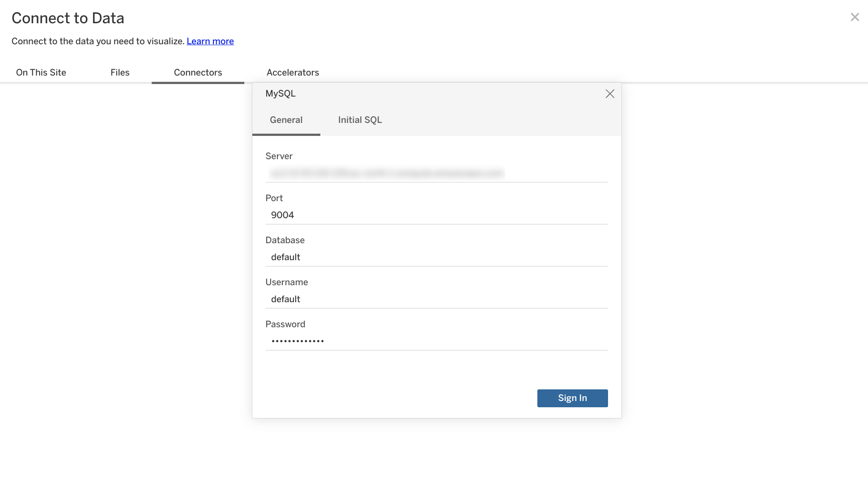The height and width of the screenshot is (498, 868).
Task: Click the Username field
Action: point(436,299)
